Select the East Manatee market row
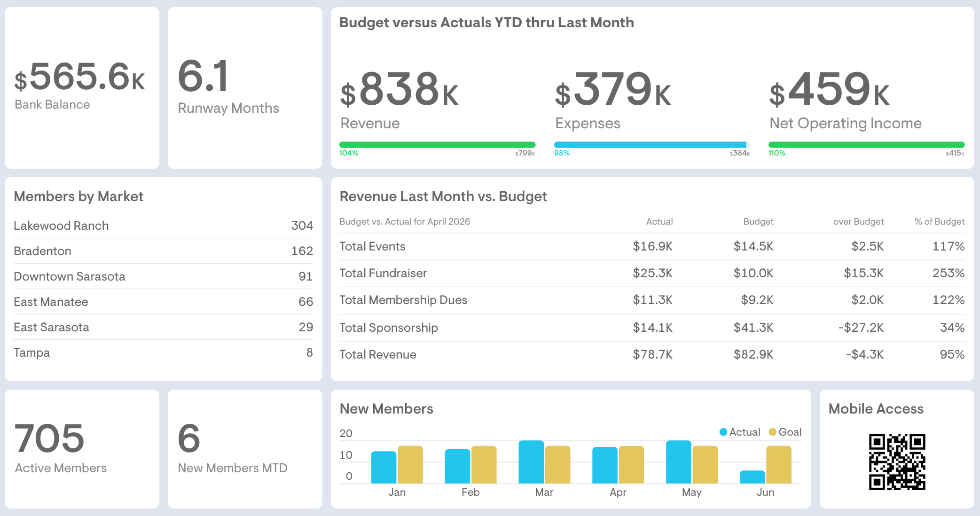 pyautogui.click(x=163, y=302)
